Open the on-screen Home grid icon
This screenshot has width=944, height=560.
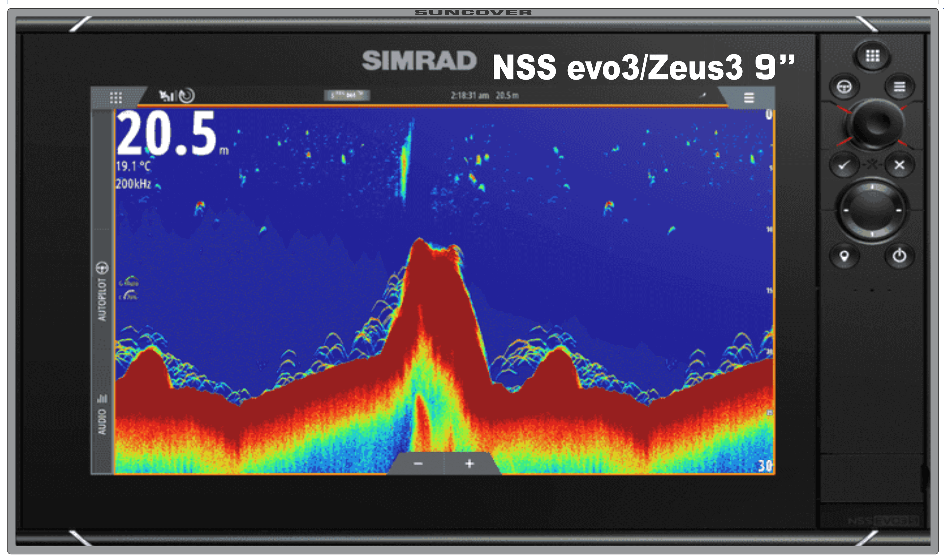point(116,98)
